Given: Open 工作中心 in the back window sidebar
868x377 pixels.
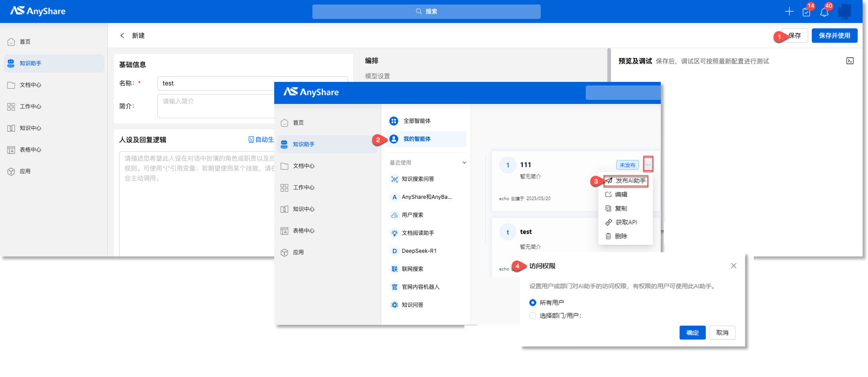Looking at the screenshot, I should [54, 107].
